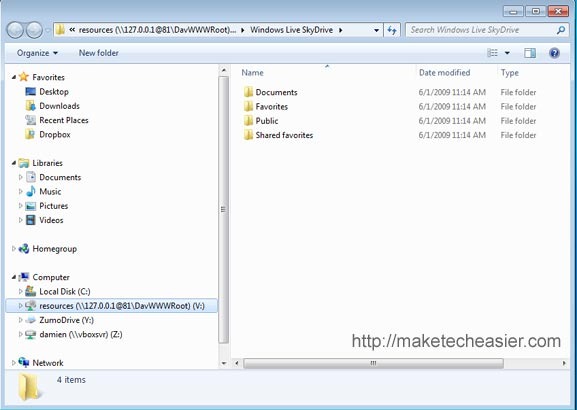The height and width of the screenshot is (410, 577).
Task: Click the Refresh button beside address bar
Action: point(392,30)
